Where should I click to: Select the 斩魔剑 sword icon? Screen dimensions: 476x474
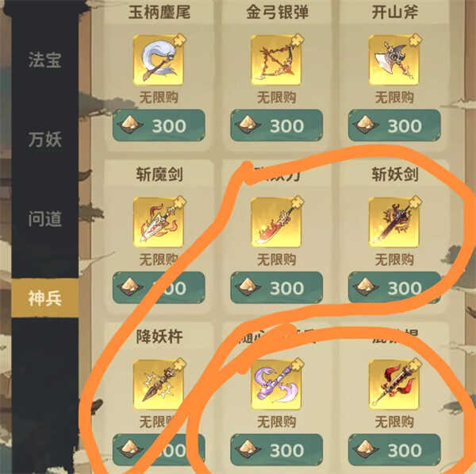(x=159, y=222)
